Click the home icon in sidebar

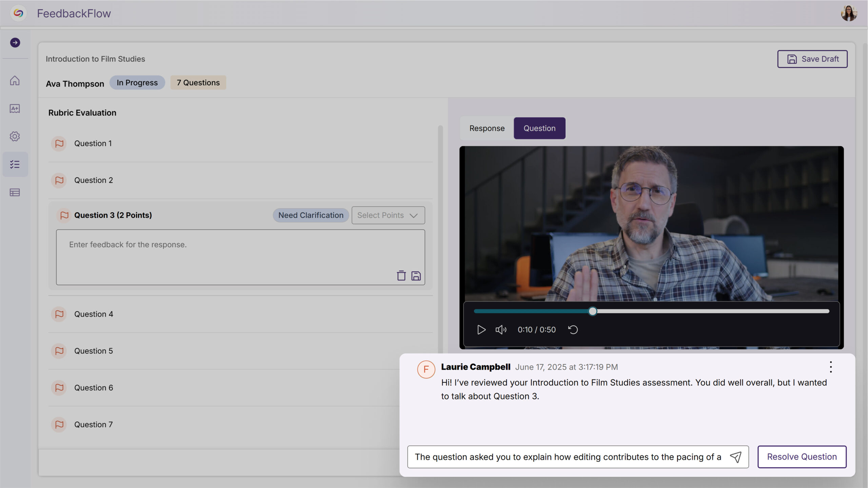coord(15,81)
